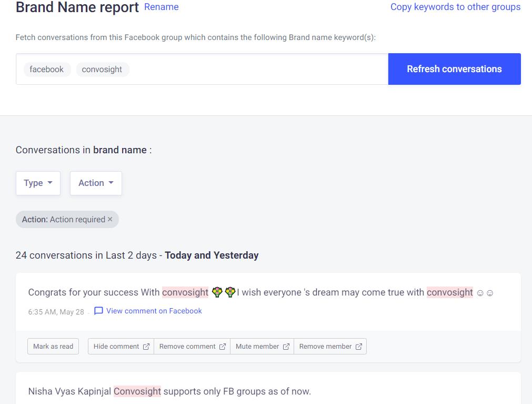Click Refresh conversations
Image resolution: width=532 pixels, height=404 pixels.
coord(454,69)
